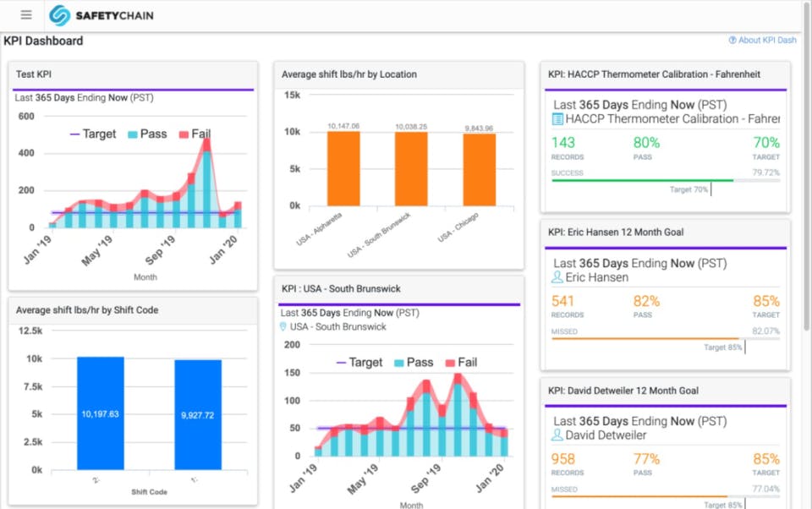Viewport: 812px width, 509px height.
Task: Click the HACCP Thermometer Calibration form icon
Action: (x=557, y=119)
